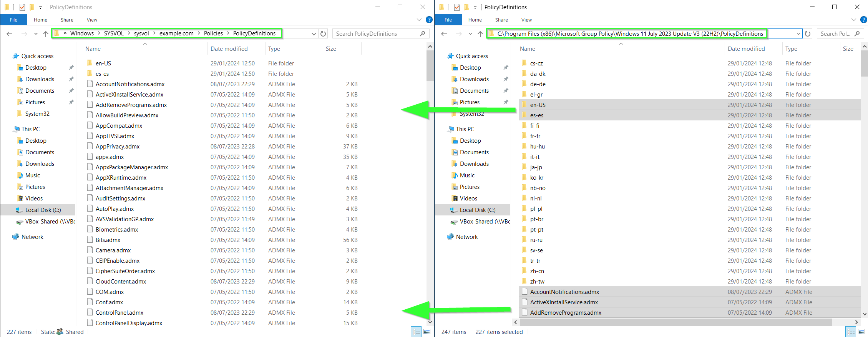Sort by Date modified in left window
This screenshot has width=868, height=337.
click(229, 49)
